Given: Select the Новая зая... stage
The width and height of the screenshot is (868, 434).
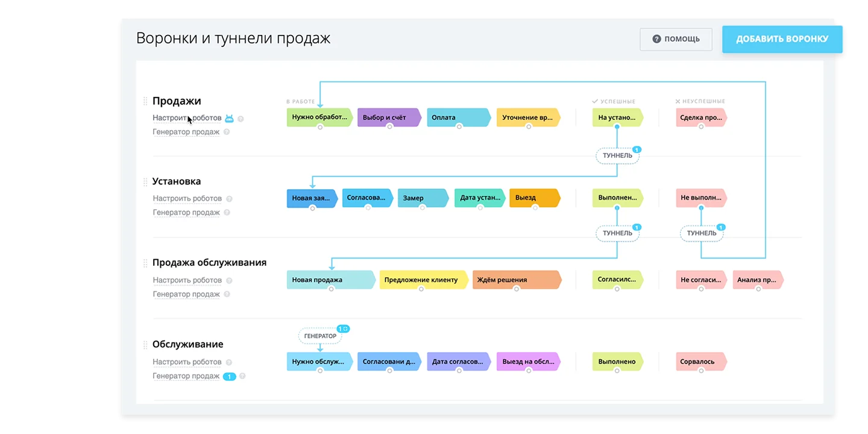Looking at the screenshot, I should 312,198.
